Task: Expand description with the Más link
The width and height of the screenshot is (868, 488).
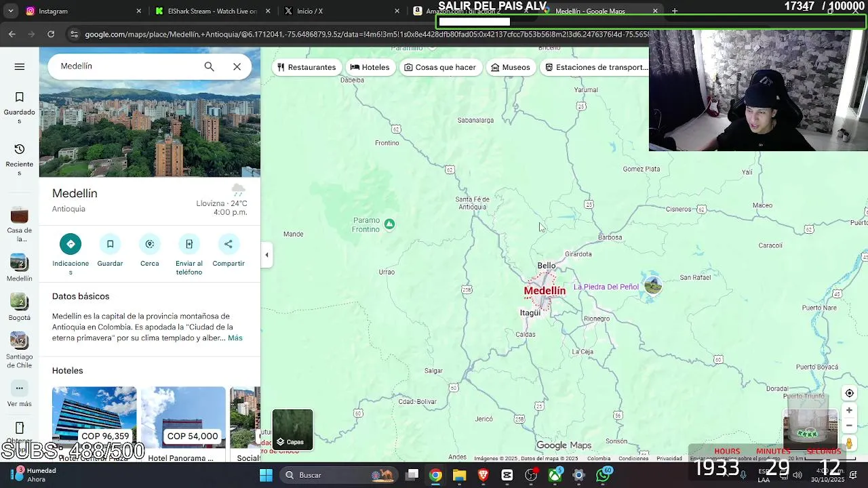Action: 235,338
